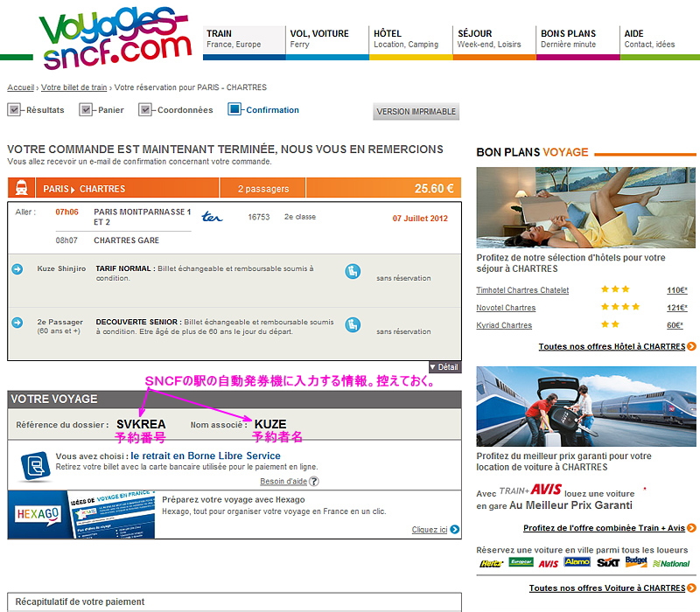Click the Borne Libre Service icon
The image size is (700, 612).
pyautogui.click(x=35, y=466)
